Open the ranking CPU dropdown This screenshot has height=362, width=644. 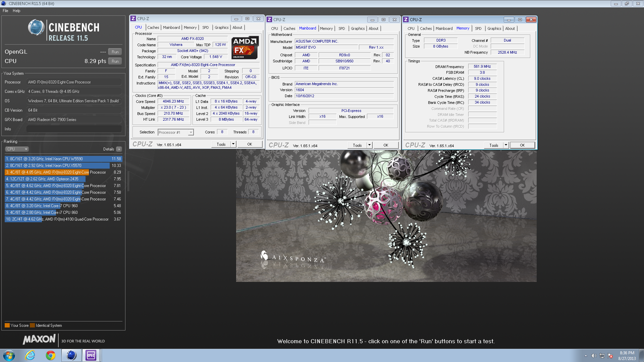coord(17,149)
